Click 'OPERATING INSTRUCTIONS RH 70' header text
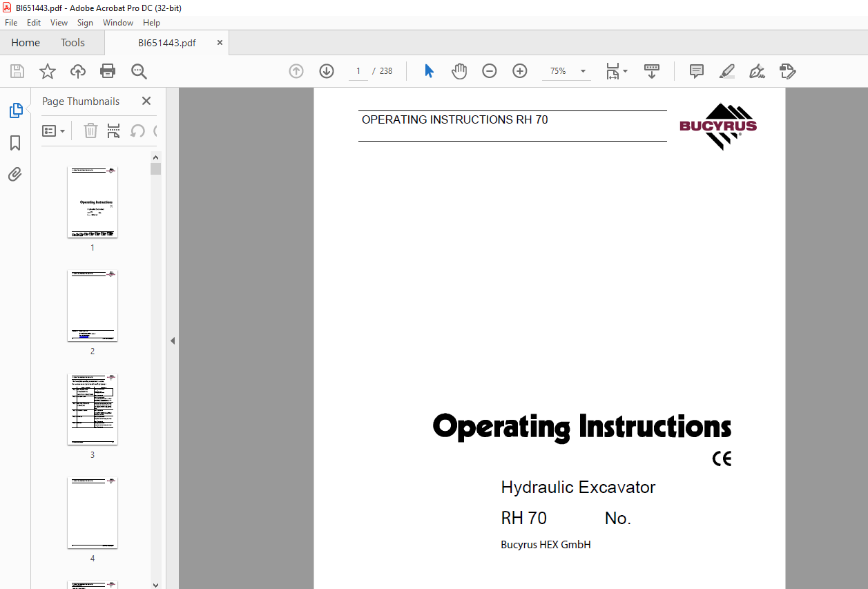 (455, 119)
